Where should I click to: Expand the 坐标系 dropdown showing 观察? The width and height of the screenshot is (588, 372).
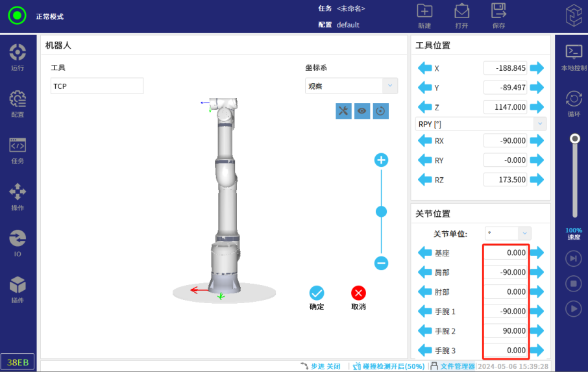click(x=351, y=86)
